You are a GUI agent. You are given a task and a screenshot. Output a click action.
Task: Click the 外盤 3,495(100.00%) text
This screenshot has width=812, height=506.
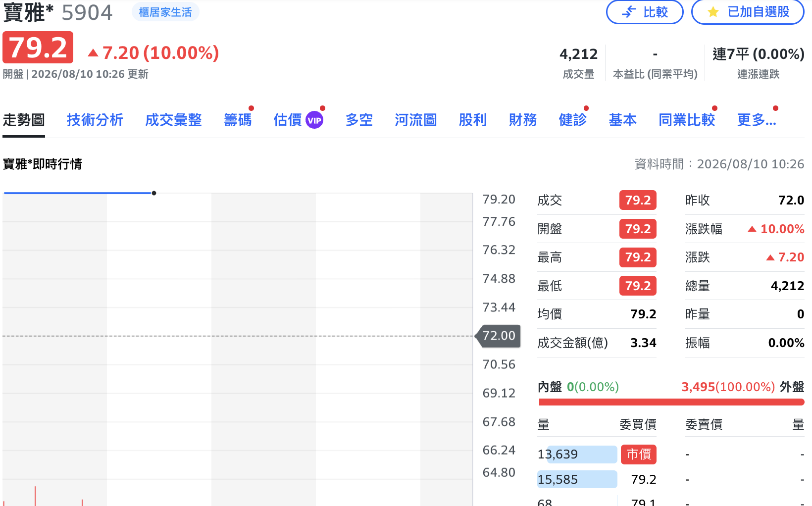(x=743, y=387)
